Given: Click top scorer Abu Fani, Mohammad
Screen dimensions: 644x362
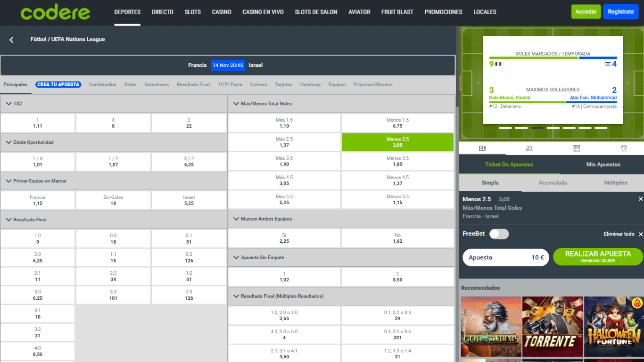Looking at the screenshot, I should [593, 98].
